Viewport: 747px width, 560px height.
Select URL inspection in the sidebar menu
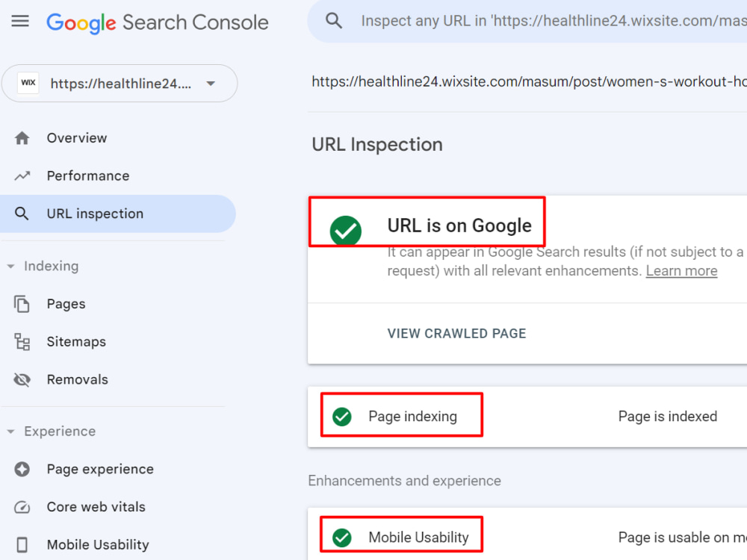[94, 213]
